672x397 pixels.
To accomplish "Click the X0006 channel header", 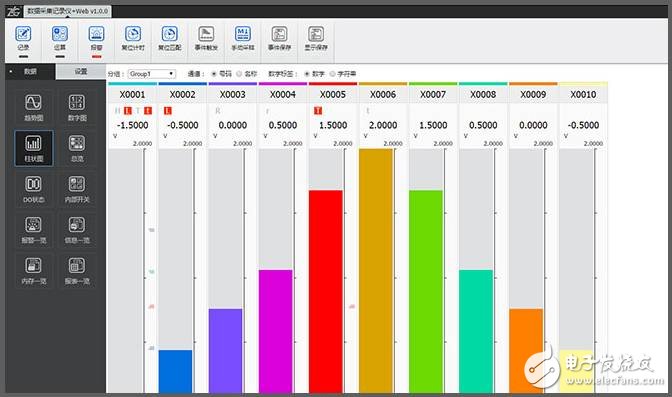I will tap(383, 94).
